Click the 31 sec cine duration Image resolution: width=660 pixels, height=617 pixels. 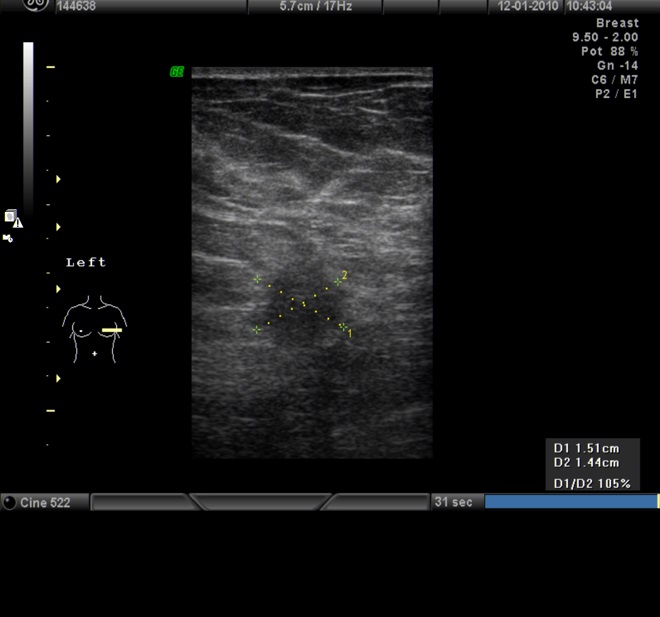tap(453, 502)
